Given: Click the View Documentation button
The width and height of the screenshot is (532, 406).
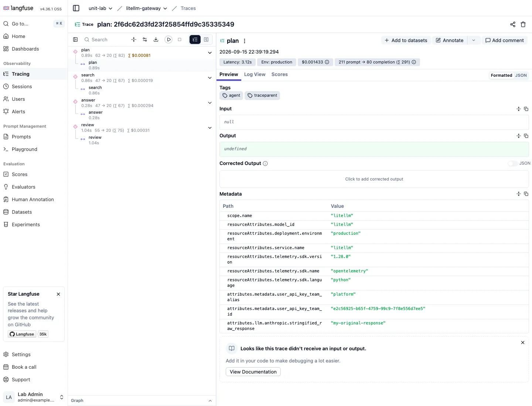Looking at the screenshot, I should coord(253,372).
